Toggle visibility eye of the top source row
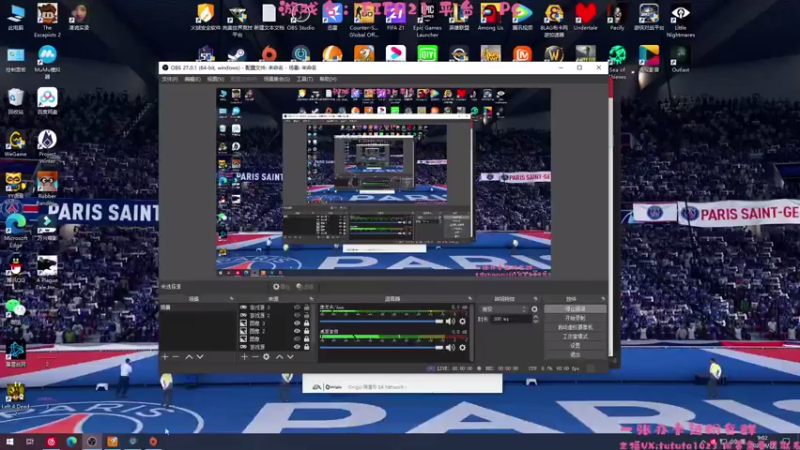This screenshot has width=800, height=450. (297, 308)
